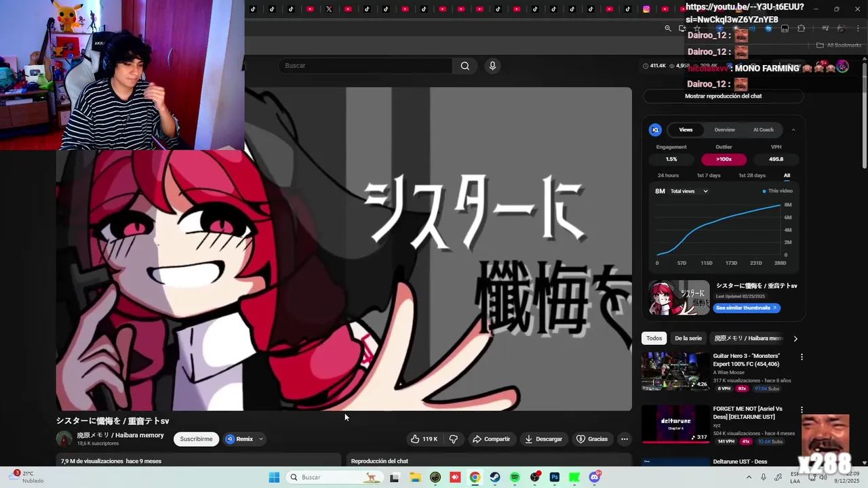Click the This video legend dot

(x=764, y=191)
